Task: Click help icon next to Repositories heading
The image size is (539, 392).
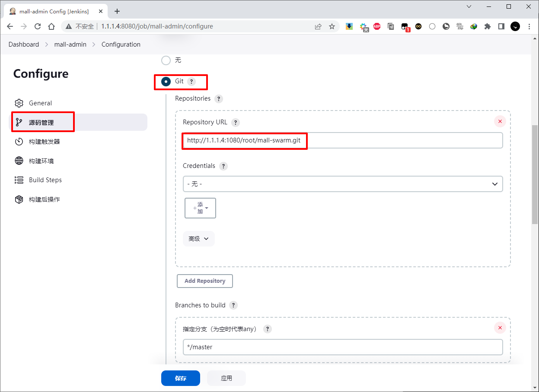Action: point(219,99)
